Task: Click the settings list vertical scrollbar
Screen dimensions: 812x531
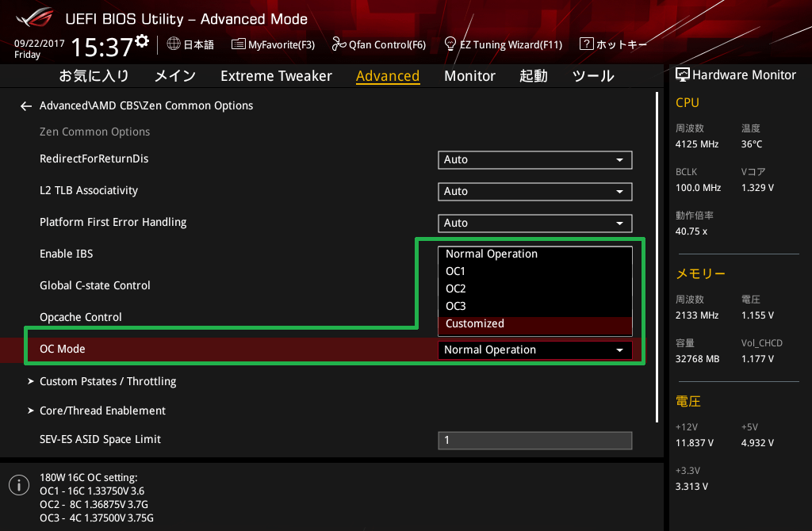Action: point(657,258)
